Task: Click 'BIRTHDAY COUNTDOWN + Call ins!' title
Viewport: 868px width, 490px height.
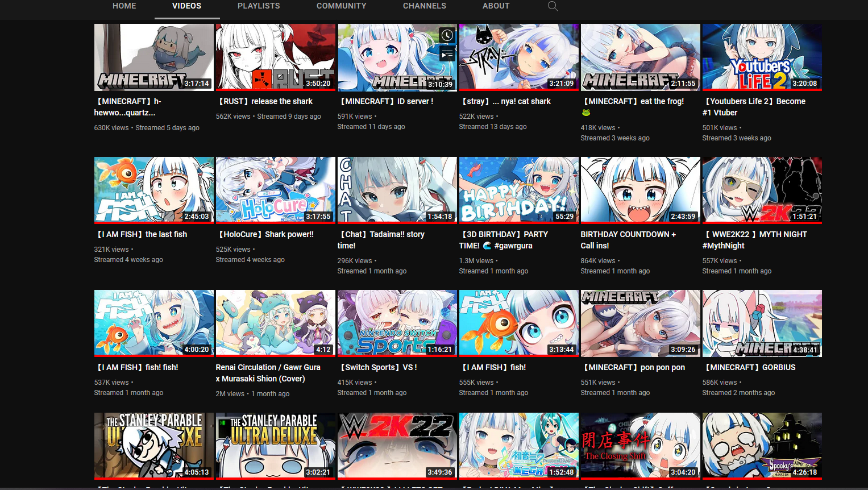Action: (628, 240)
